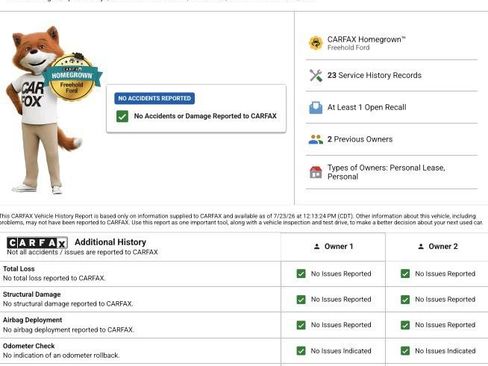488x366 pixels.
Task: Click the Owner 2 person icon
Action: point(421,247)
